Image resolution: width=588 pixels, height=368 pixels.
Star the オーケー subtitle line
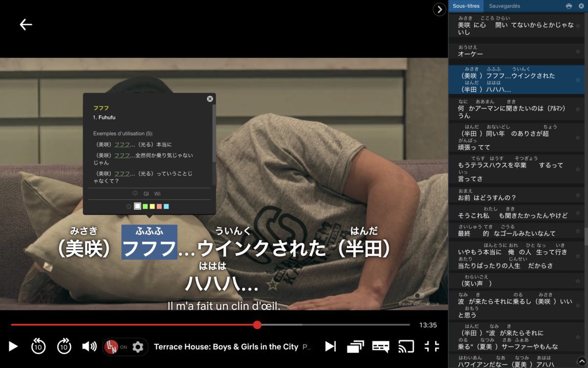click(577, 51)
